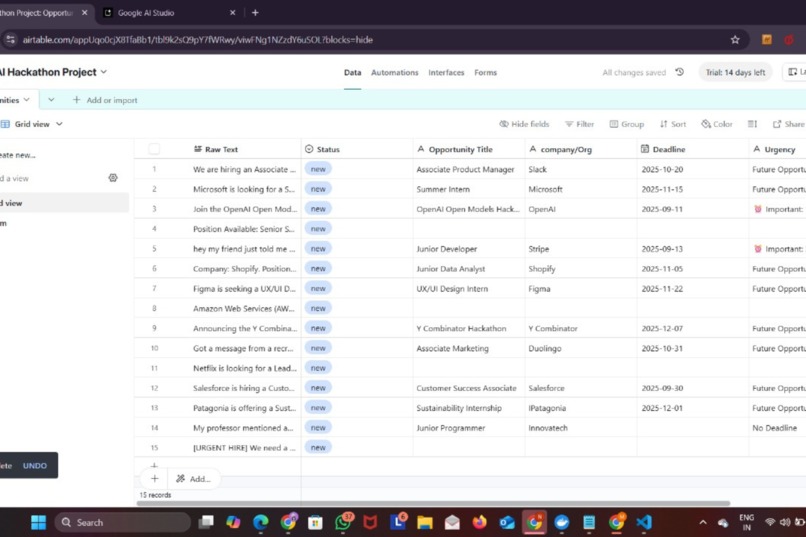Screen dimensions: 806x537
Task: Open File Explorer from taskbar
Action: [425, 522]
